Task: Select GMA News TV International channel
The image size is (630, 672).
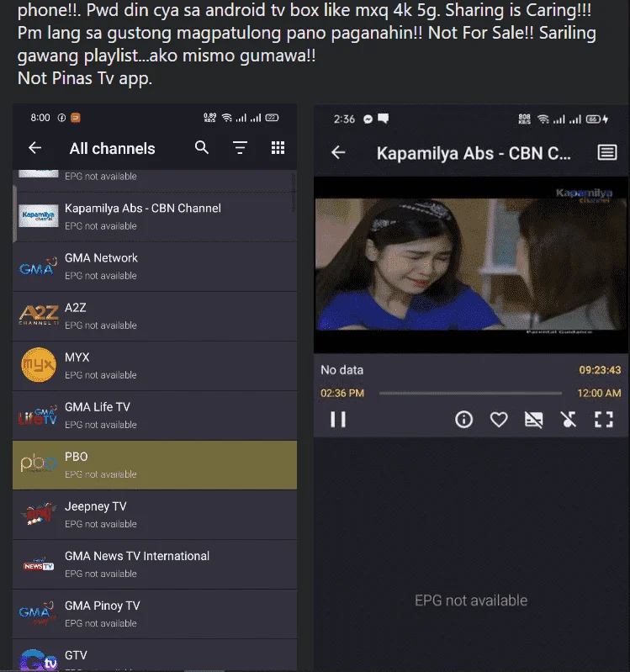Action: [x=155, y=564]
